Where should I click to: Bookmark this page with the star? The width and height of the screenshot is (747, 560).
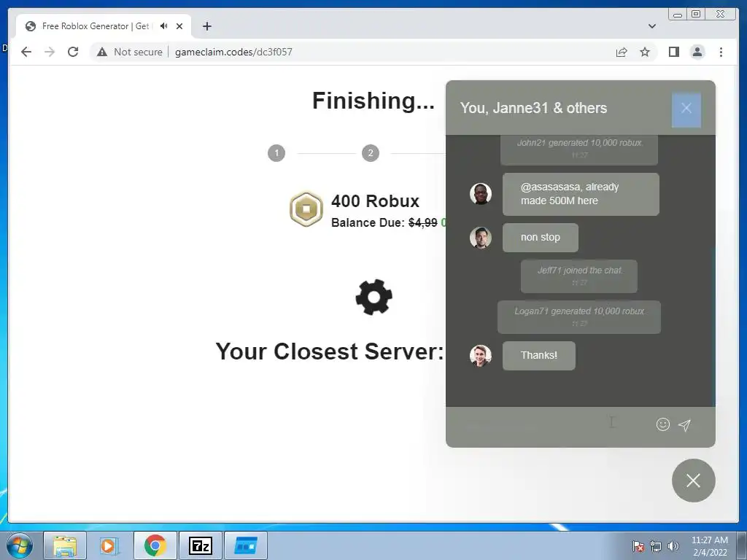[x=645, y=52]
